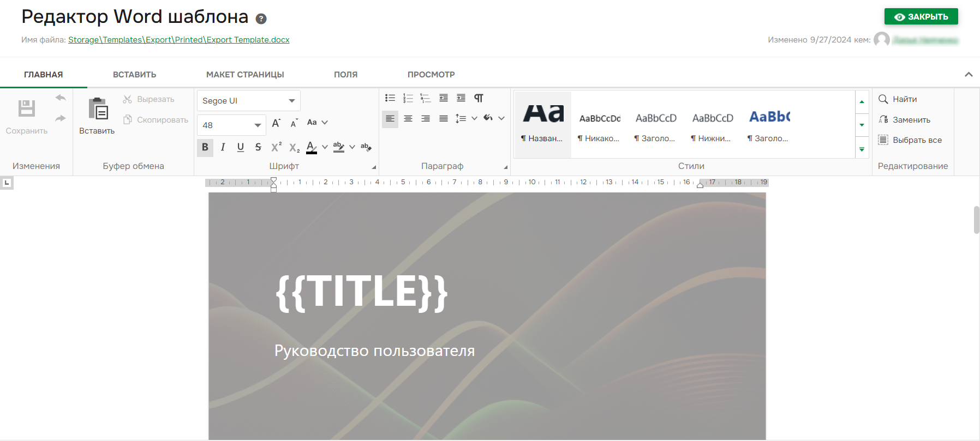Open font color dropdown arrow
The height and width of the screenshot is (441, 980).
click(325, 147)
